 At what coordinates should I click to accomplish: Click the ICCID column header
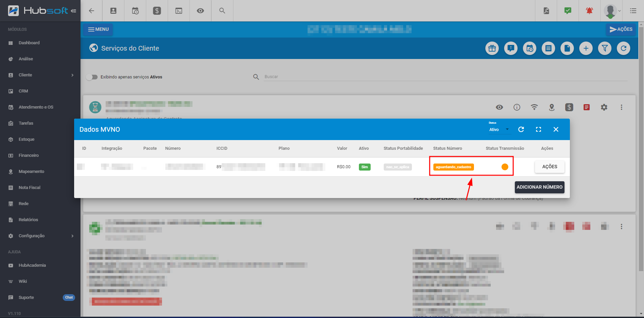(x=222, y=148)
